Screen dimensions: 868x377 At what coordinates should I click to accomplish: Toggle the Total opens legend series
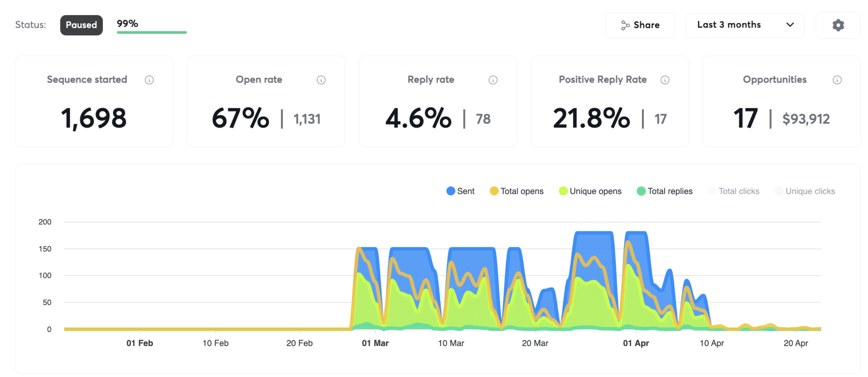(516, 191)
